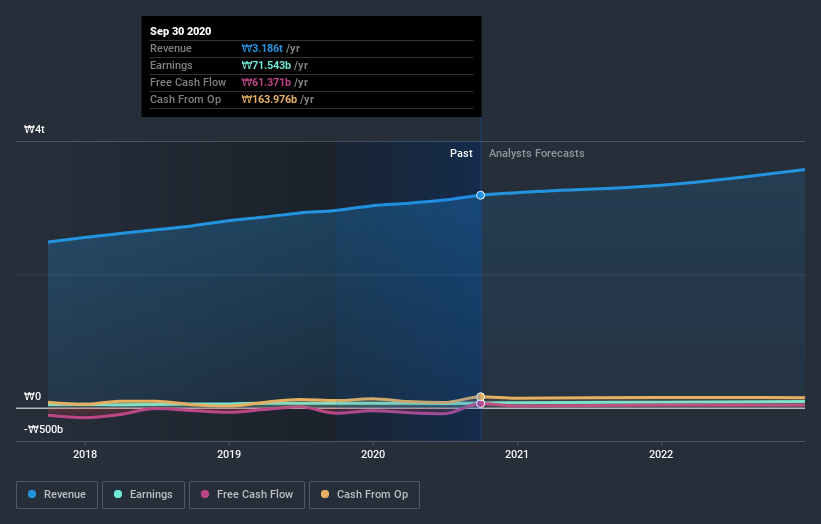
Task: Click the 2018 x-axis label
Action: coord(85,454)
